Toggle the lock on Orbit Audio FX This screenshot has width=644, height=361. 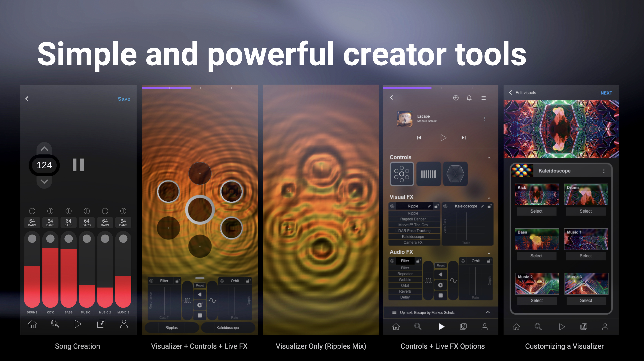coord(489,261)
